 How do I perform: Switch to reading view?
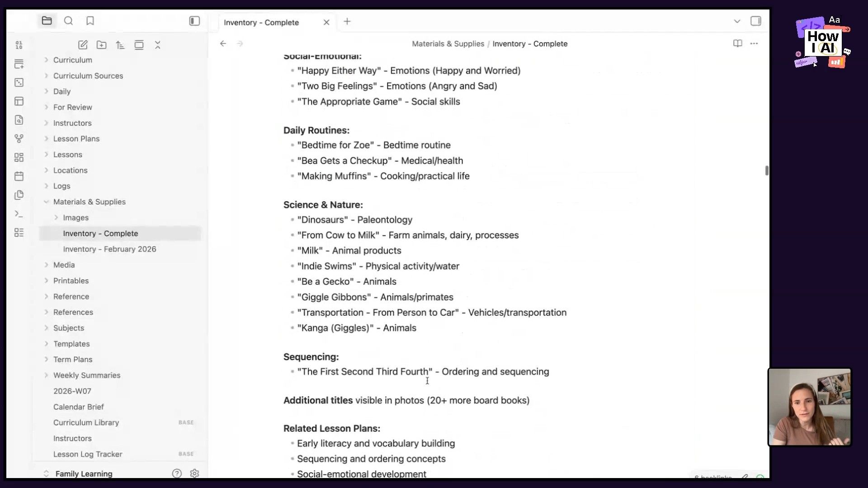coord(737,43)
